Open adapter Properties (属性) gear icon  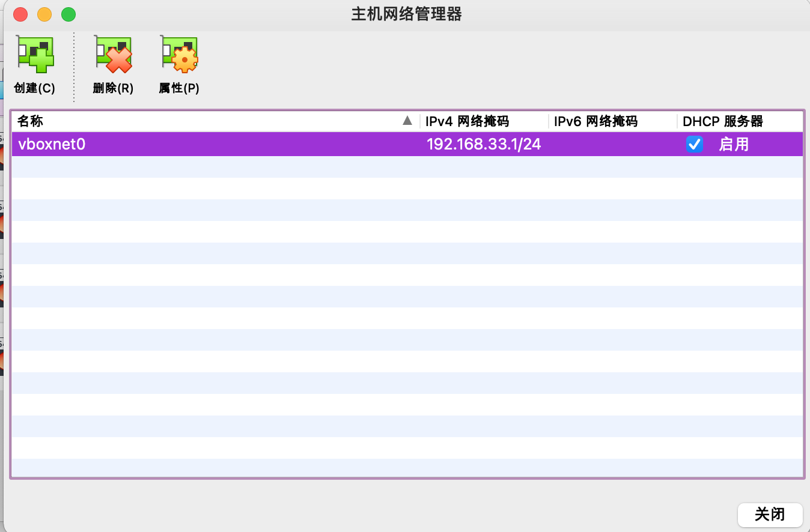tap(179, 55)
